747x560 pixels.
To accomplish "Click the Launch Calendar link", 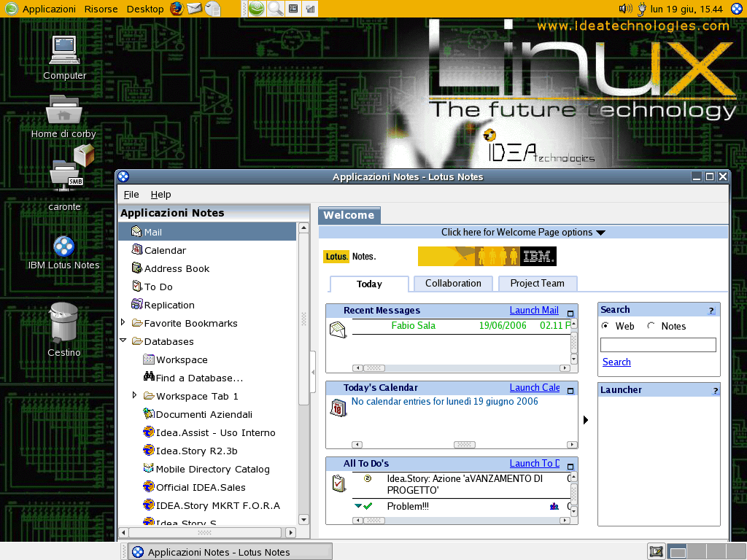I will pyautogui.click(x=535, y=388).
